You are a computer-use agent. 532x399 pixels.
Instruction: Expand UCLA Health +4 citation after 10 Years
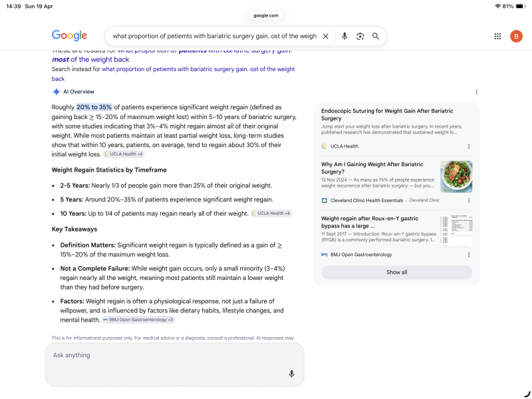point(271,213)
